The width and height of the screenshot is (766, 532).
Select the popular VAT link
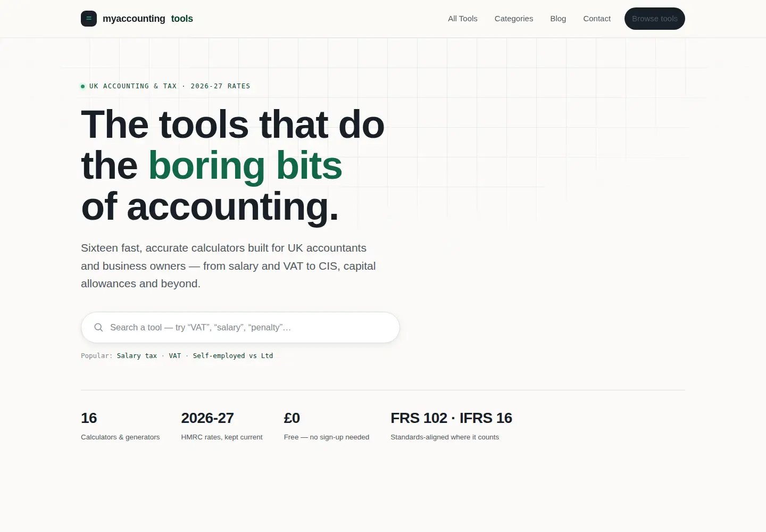click(175, 356)
